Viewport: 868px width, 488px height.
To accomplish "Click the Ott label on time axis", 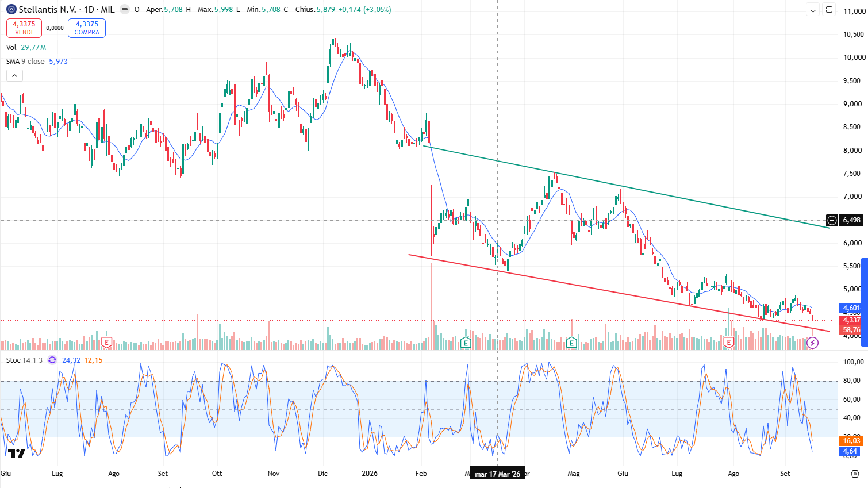I will [217, 474].
